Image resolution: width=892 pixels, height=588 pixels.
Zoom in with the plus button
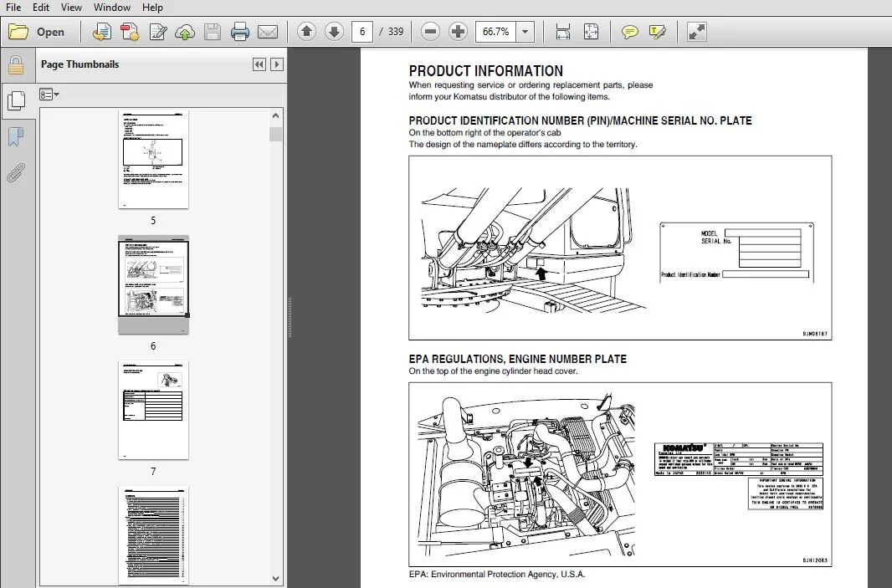pyautogui.click(x=458, y=32)
